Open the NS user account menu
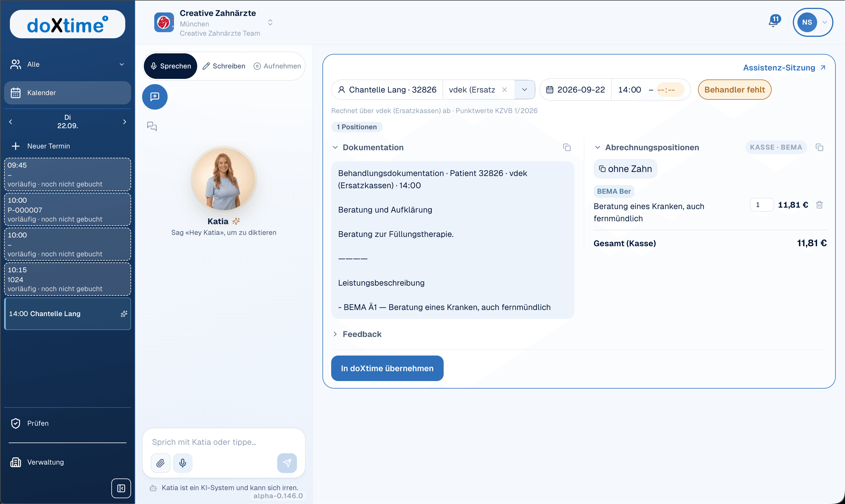Screen dimensions: 845x504 click(813, 22)
